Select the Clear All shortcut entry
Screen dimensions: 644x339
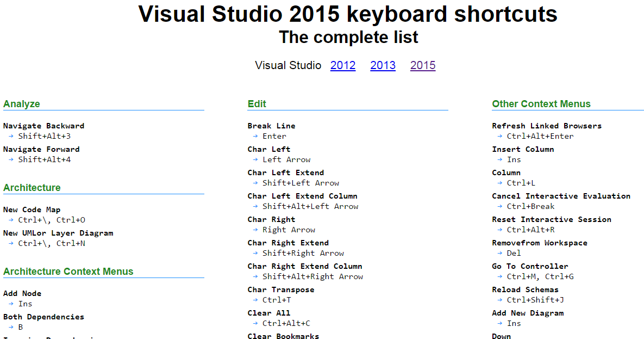pyautogui.click(x=268, y=313)
